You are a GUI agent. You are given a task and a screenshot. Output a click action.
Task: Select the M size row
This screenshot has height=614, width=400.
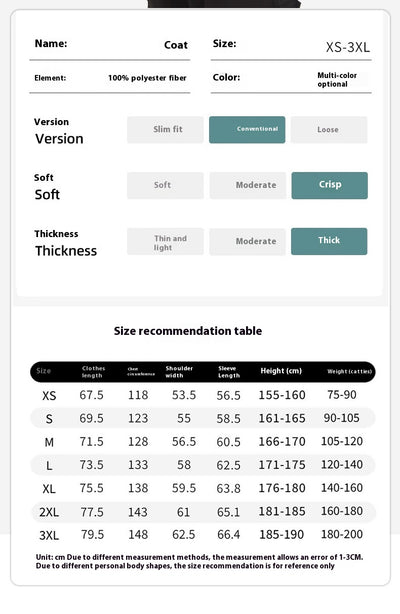click(203, 442)
